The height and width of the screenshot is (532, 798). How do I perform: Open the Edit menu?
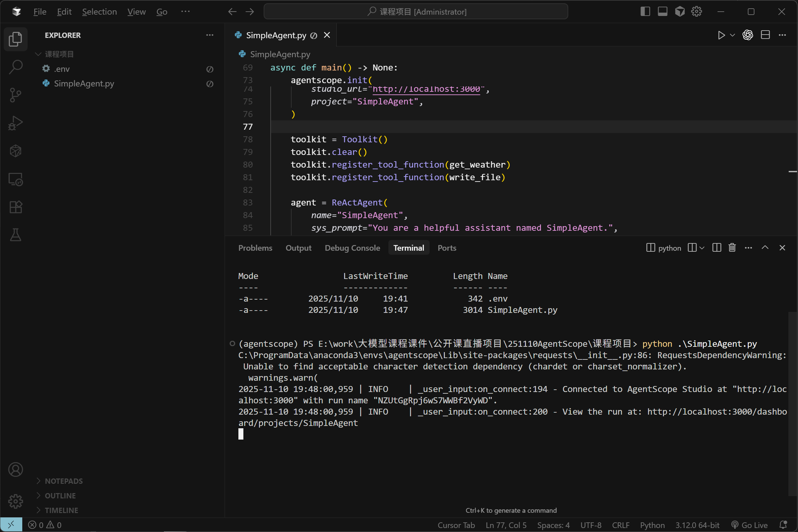click(x=64, y=12)
